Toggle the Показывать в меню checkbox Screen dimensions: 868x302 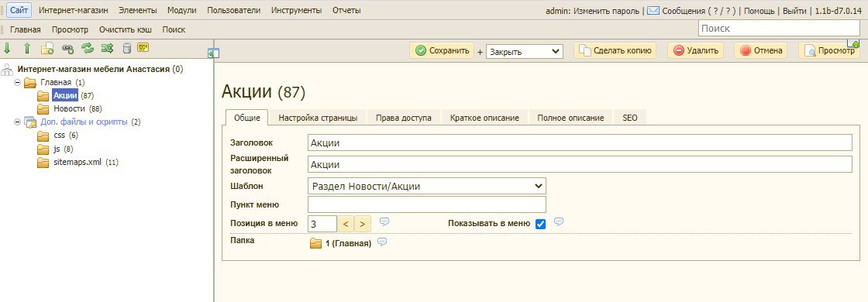pos(541,224)
